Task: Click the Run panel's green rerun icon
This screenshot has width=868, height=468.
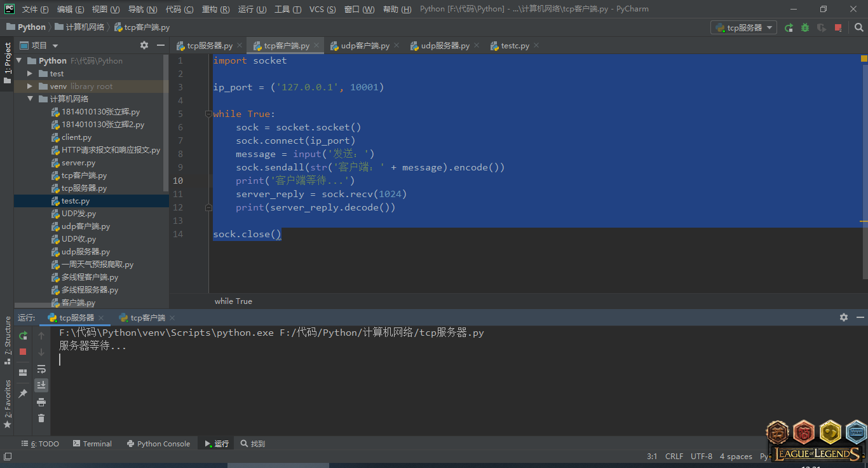Action: pyautogui.click(x=23, y=335)
